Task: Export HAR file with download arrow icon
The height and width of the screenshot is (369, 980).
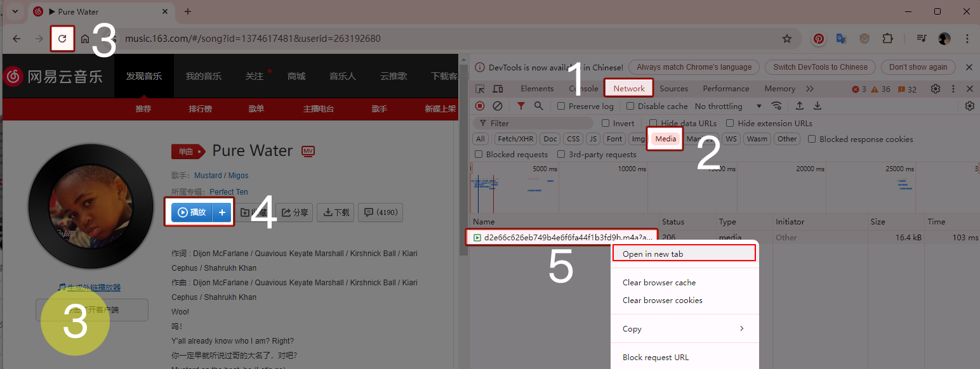Action: [818, 106]
